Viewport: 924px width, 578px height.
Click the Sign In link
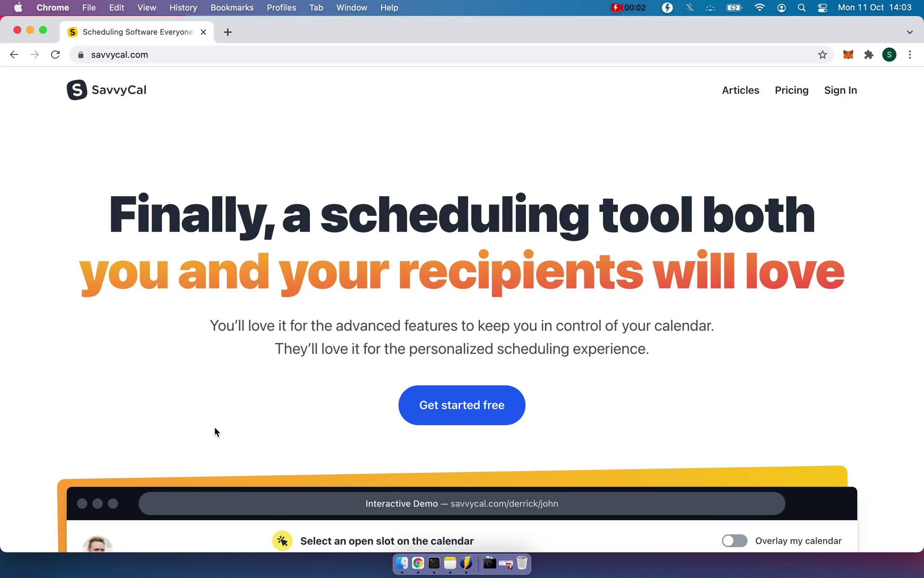840,90
